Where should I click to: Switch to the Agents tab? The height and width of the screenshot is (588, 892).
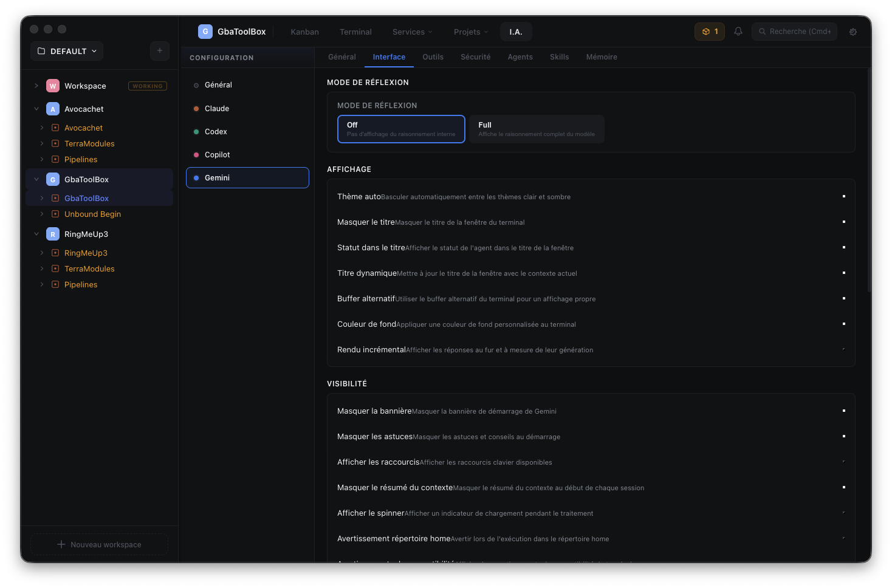pyautogui.click(x=520, y=57)
